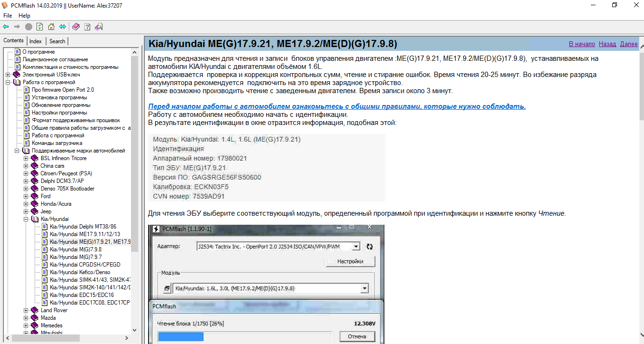Open the general rules hyperlink 'Перед началом работы'
The width and height of the screenshot is (644, 344).
[336, 106]
